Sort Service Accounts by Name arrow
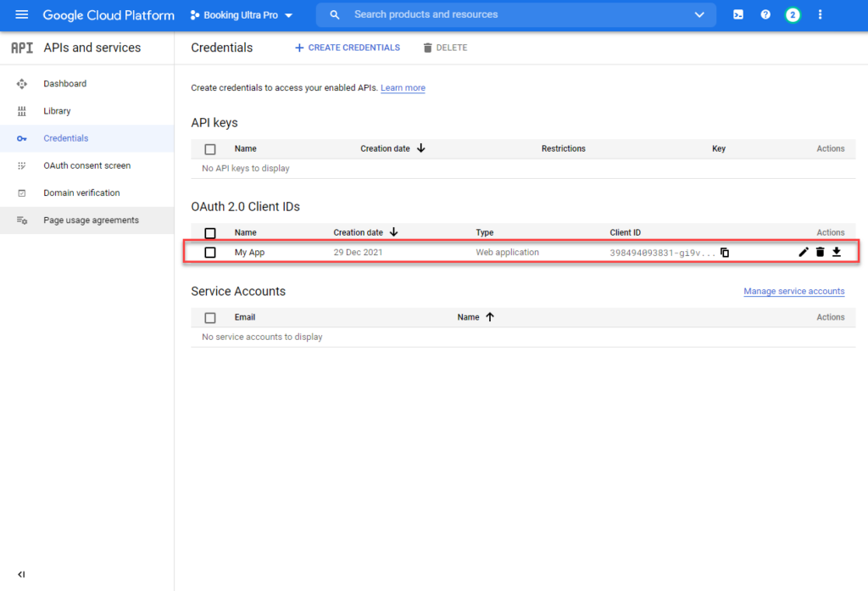The height and width of the screenshot is (591, 868). (490, 317)
